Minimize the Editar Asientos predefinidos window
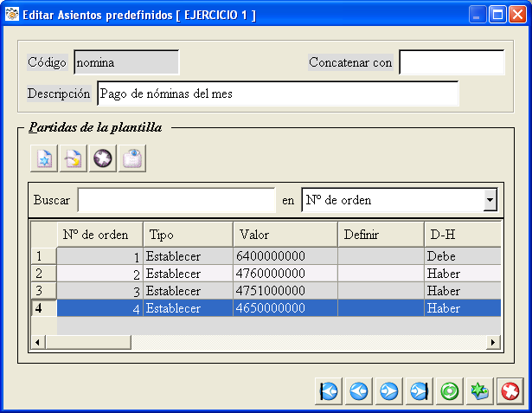This screenshot has width=532, height=413. click(x=478, y=15)
